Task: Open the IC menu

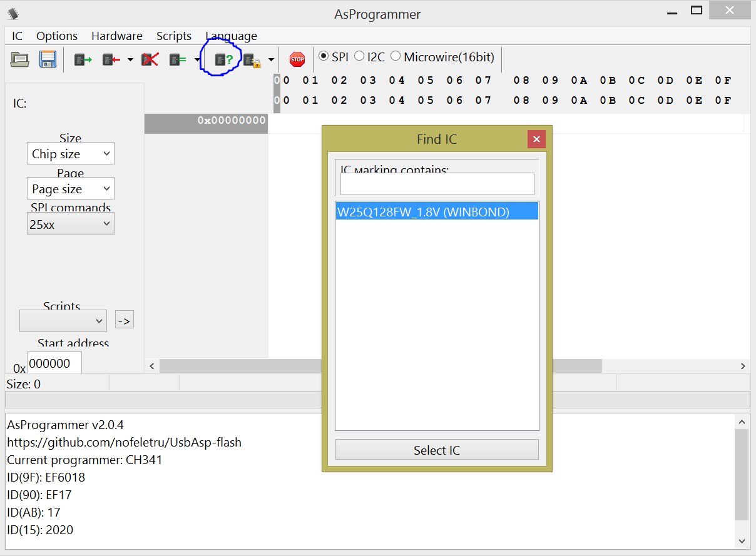Action: (17, 36)
